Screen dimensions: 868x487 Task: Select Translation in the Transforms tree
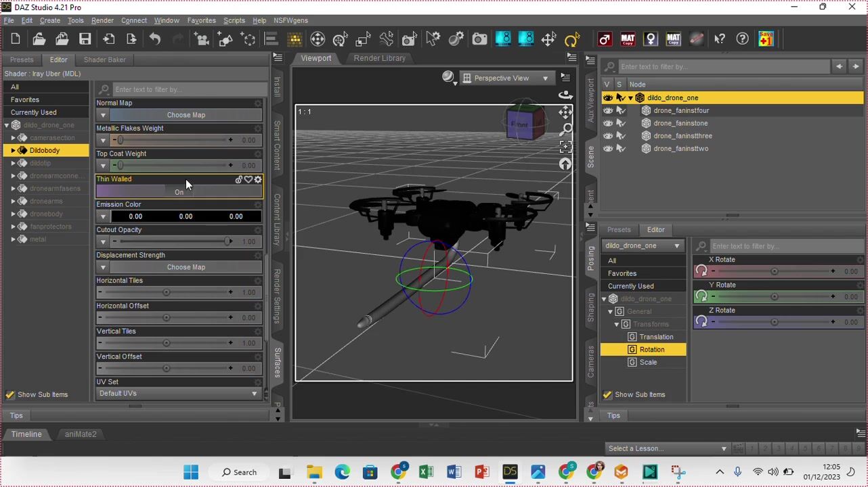coord(656,337)
